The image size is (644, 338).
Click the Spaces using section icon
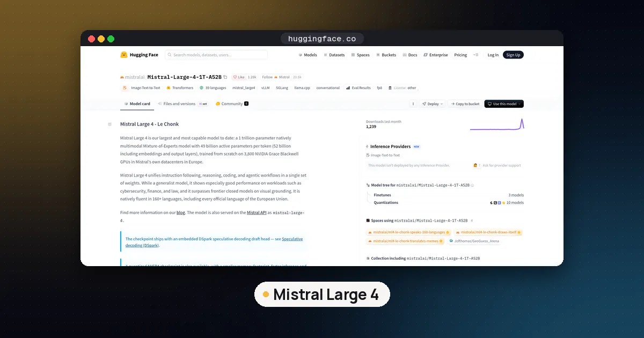coord(368,220)
